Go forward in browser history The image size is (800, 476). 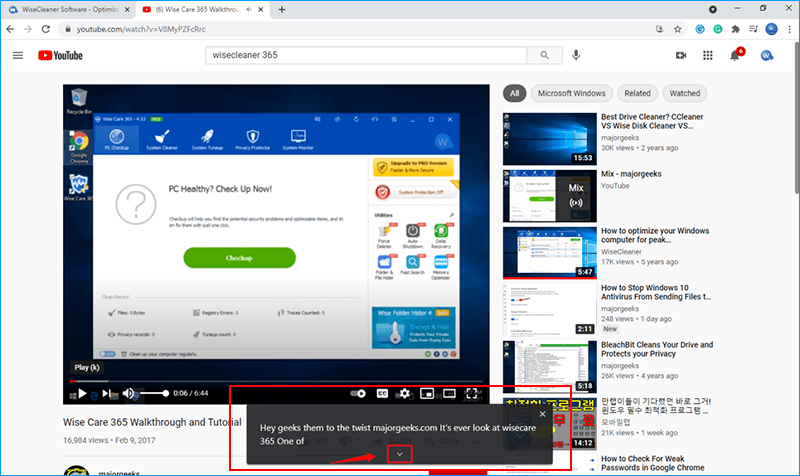tap(28, 29)
